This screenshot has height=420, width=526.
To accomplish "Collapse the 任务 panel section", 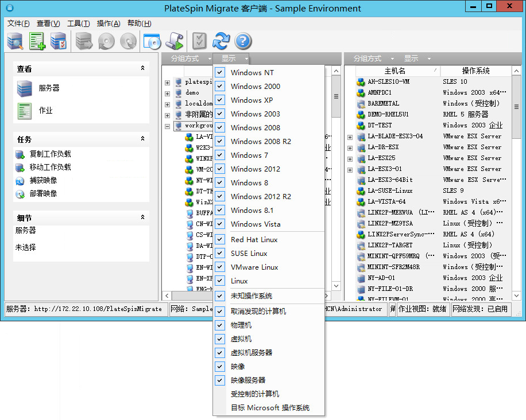I will 142,139.
